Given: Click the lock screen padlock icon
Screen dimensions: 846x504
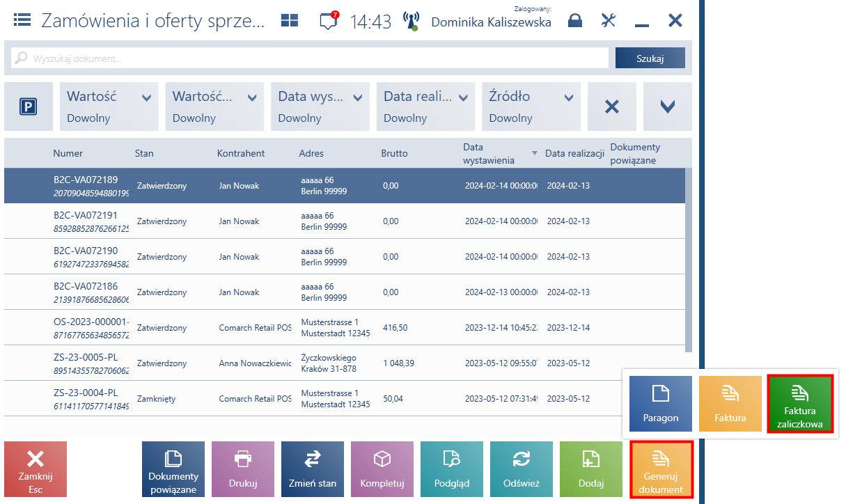Looking at the screenshot, I should click(x=575, y=21).
